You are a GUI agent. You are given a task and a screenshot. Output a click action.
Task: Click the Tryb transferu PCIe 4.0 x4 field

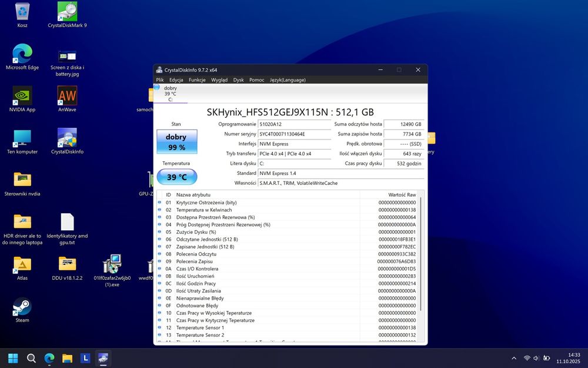pos(295,154)
